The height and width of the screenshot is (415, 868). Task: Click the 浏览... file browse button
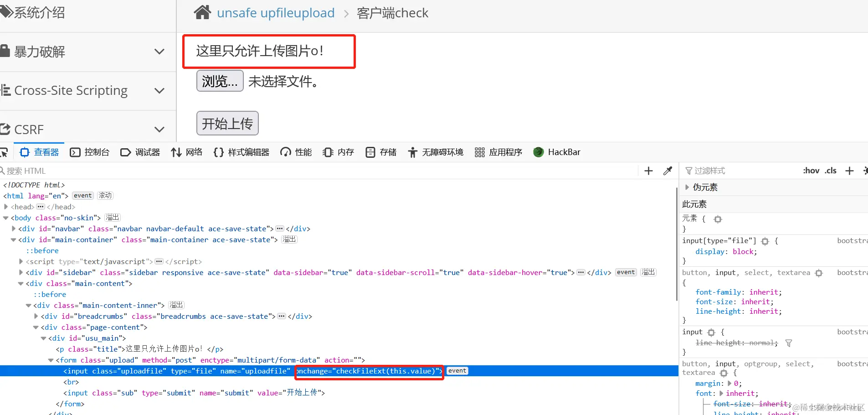(220, 81)
